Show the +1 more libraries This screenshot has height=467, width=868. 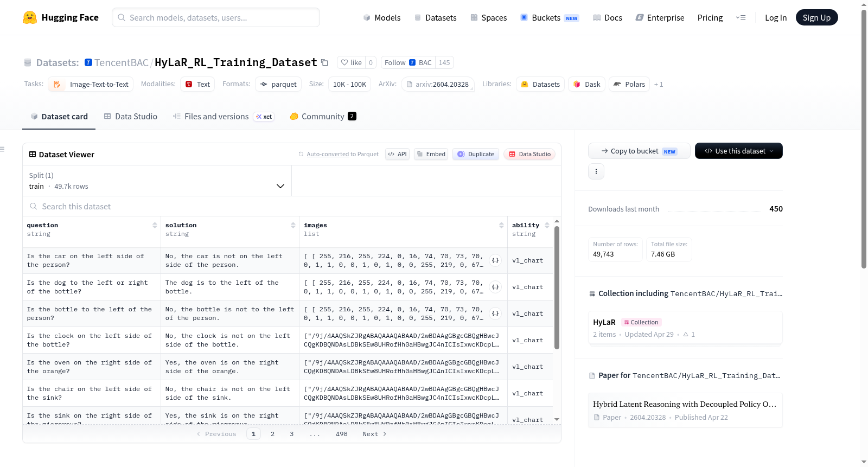point(659,84)
